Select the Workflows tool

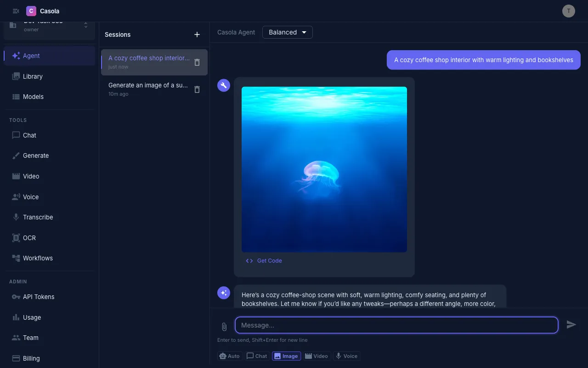tap(38, 258)
